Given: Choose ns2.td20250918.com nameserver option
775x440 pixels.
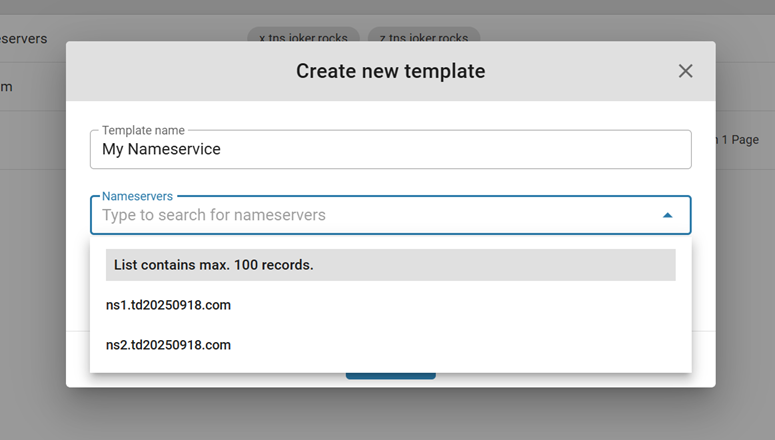Looking at the screenshot, I should pos(168,345).
